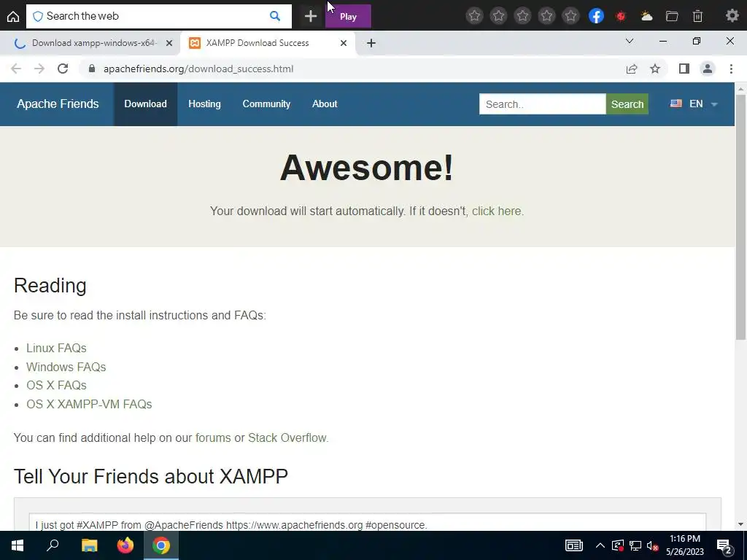Go to Apache Friends home link

(x=58, y=104)
